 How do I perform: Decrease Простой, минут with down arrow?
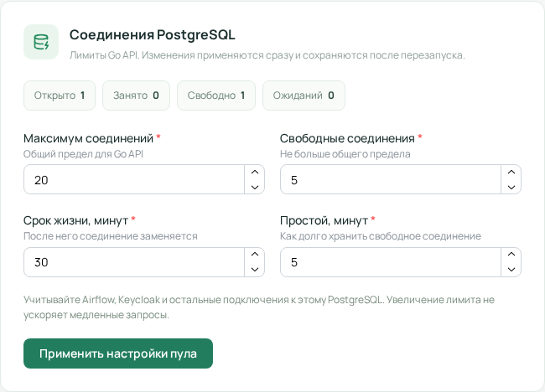pyautogui.click(x=511, y=270)
